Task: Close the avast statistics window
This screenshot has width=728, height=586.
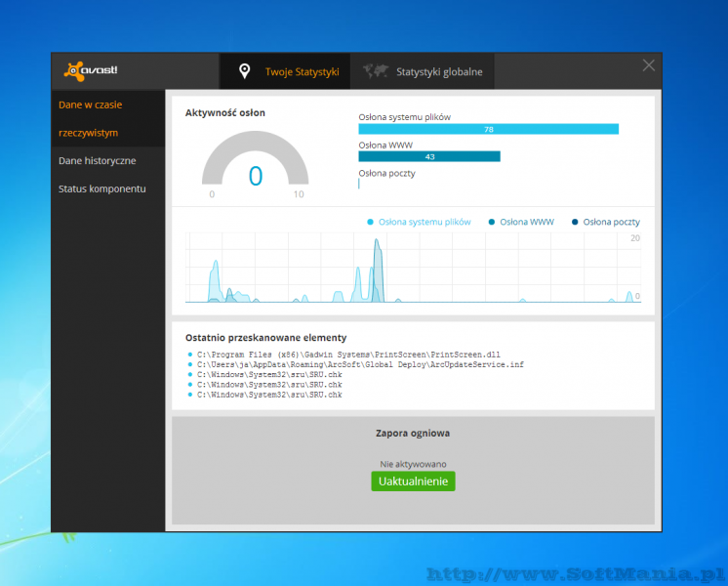Action: tap(649, 65)
